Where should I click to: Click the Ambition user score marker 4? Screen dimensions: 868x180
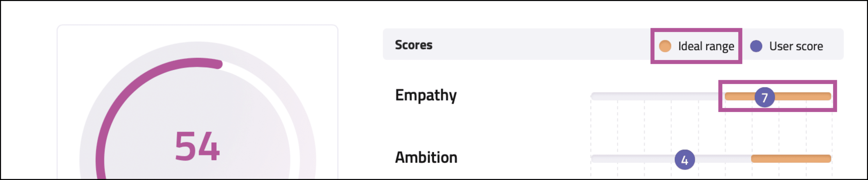tap(685, 160)
